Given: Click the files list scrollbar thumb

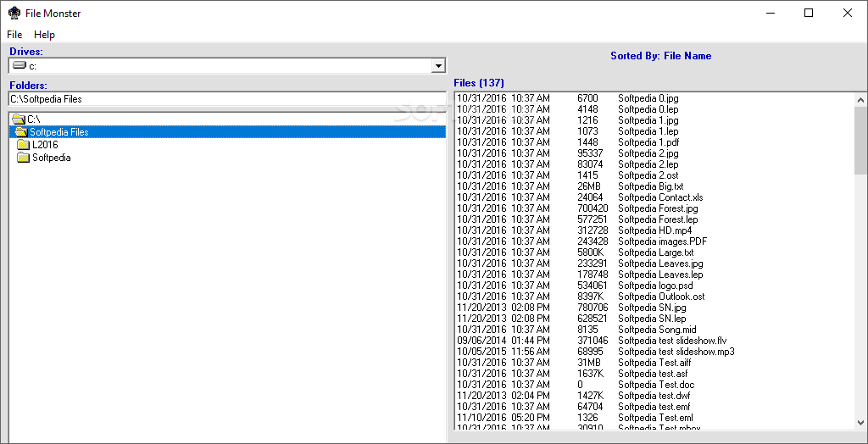Looking at the screenshot, I should point(860,141).
